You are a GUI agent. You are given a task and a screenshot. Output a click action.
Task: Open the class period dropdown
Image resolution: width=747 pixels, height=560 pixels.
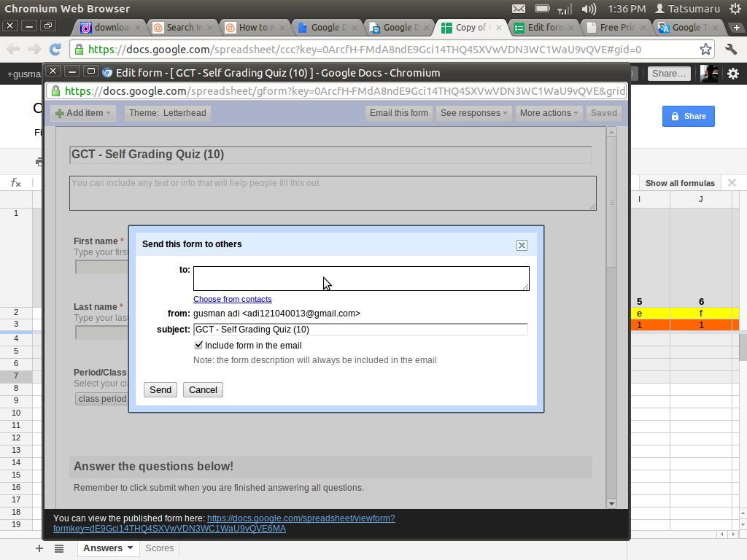click(102, 399)
